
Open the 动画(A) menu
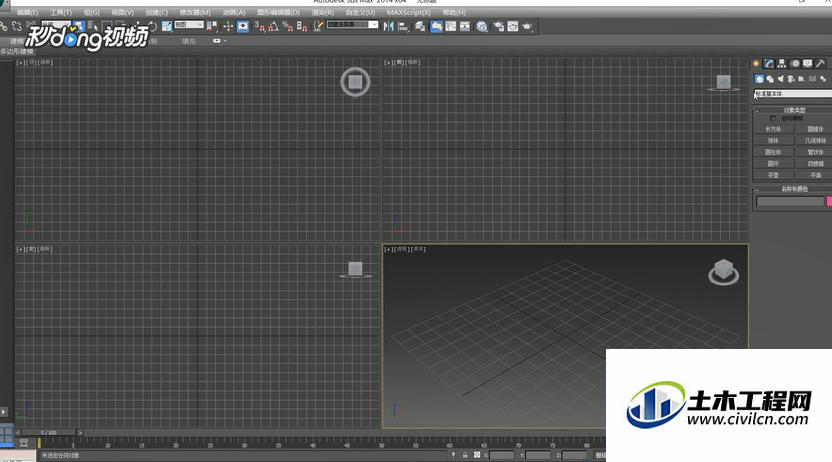pos(234,12)
